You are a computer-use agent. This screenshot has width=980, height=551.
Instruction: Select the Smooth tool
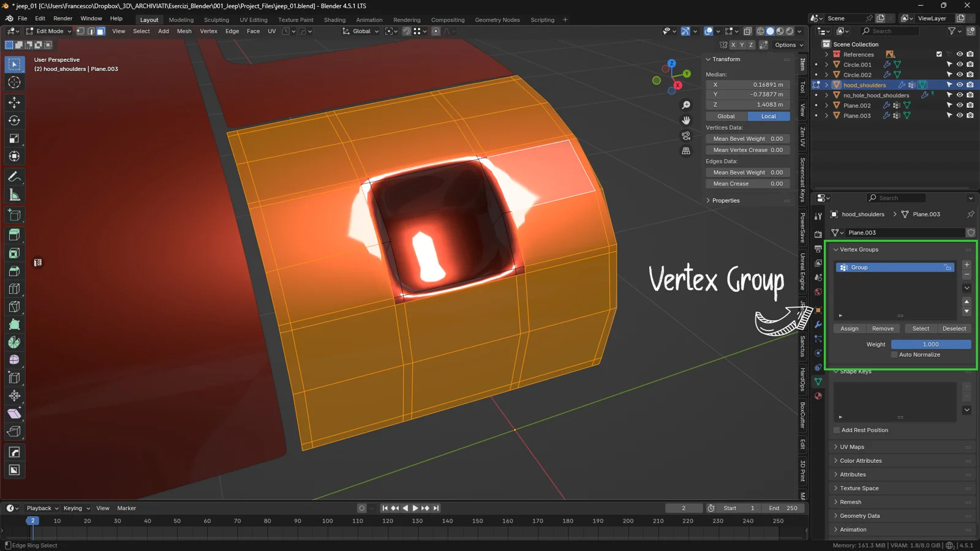point(14,360)
